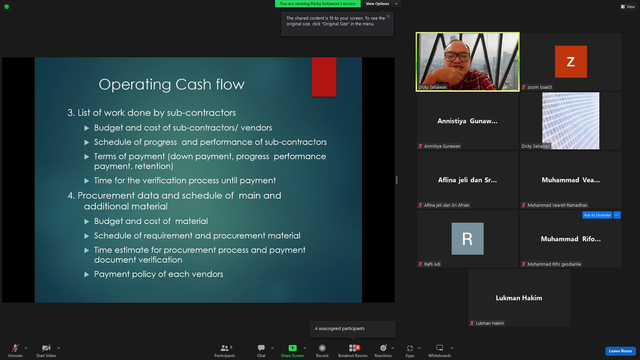The height and width of the screenshot is (360, 640).
Task: Expand the Apps options arrow
Action: [419, 348]
